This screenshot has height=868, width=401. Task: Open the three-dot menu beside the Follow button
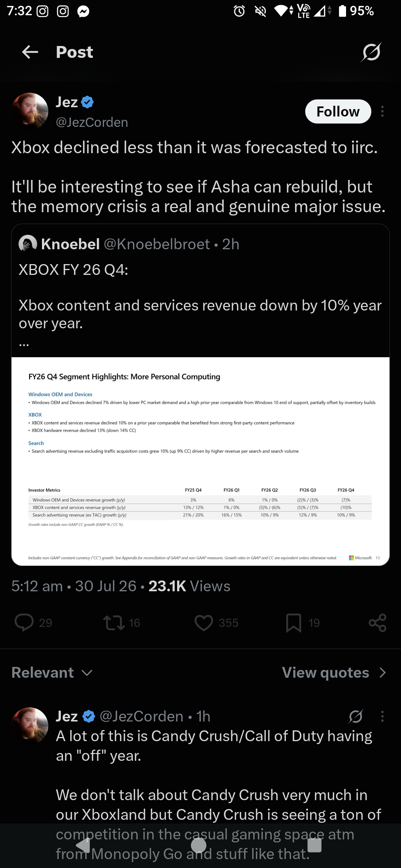[x=382, y=111]
